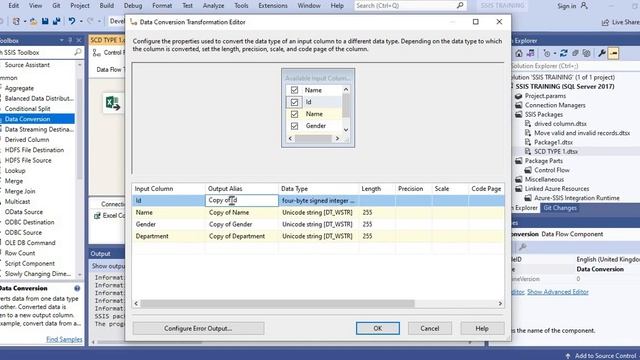Click the Output Alias field for Id row
This screenshot has height=360, width=640.
242,200
